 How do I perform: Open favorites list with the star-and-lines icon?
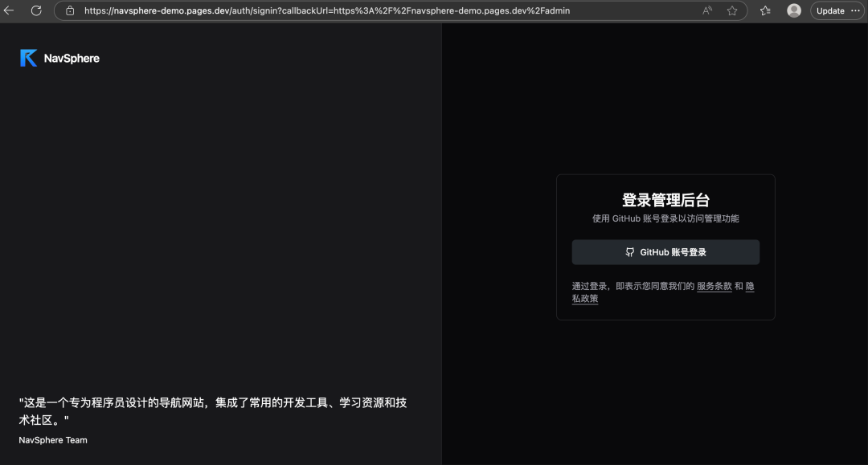click(764, 10)
